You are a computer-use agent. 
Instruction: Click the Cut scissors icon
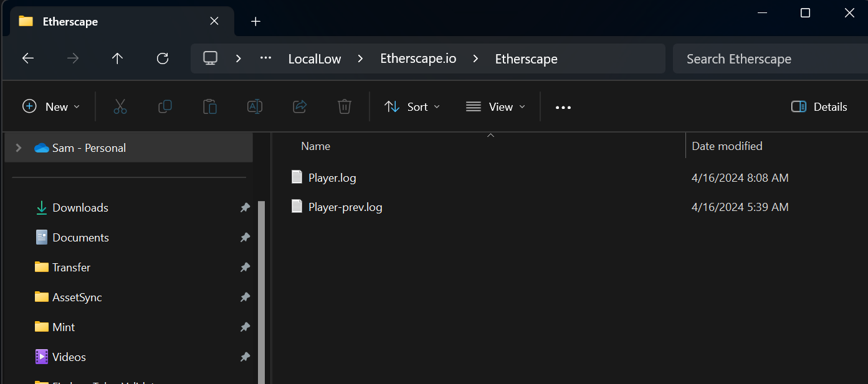tap(120, 107)
